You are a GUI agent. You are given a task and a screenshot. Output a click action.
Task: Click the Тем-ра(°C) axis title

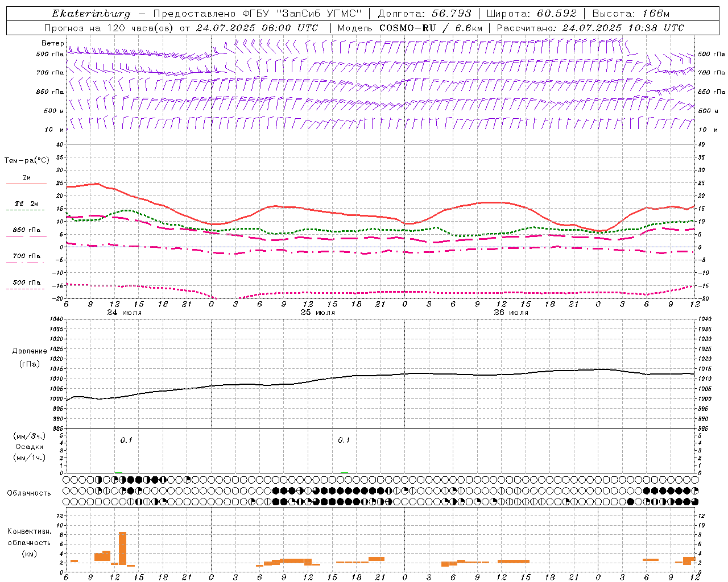(x=27, y=161)
